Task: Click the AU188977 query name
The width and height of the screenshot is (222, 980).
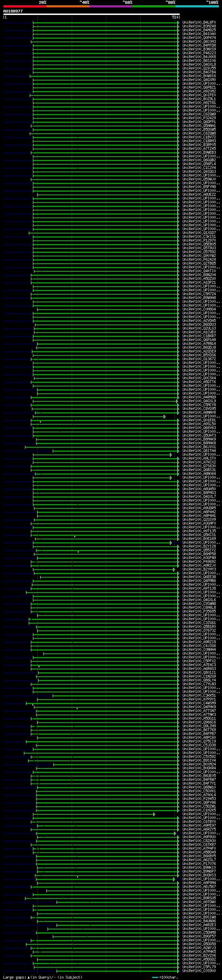Action: [x=13, y=11]
